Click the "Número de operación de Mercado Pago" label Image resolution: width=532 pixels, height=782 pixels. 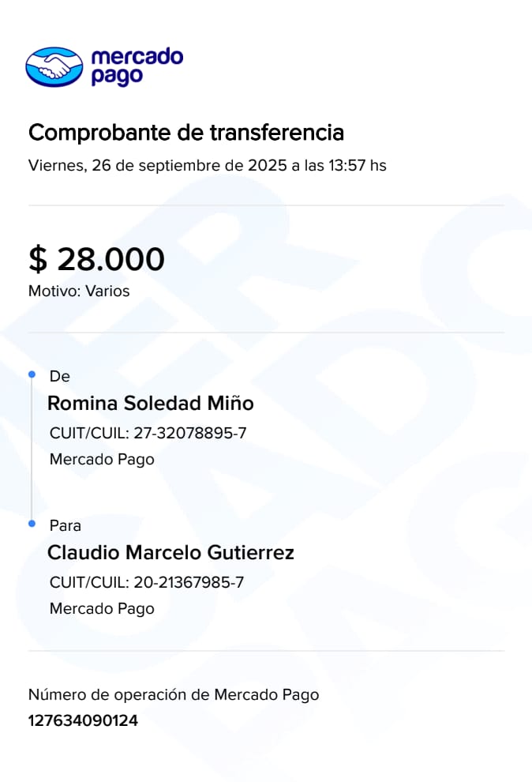(174, 695)
